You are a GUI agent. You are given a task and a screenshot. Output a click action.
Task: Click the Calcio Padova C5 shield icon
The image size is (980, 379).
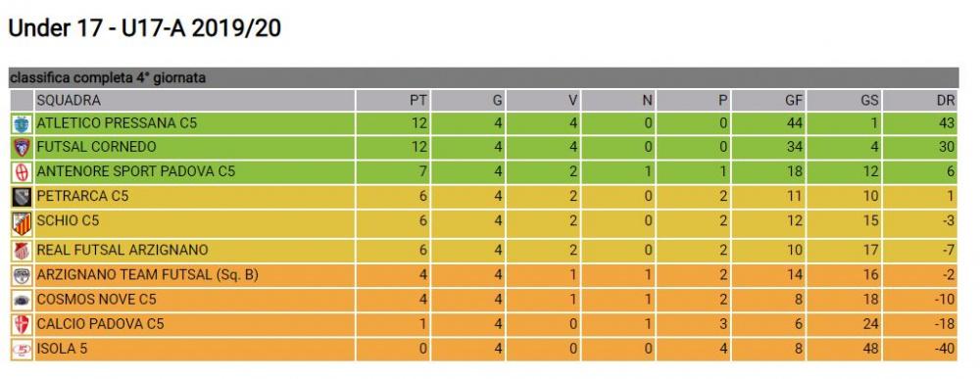22,325
